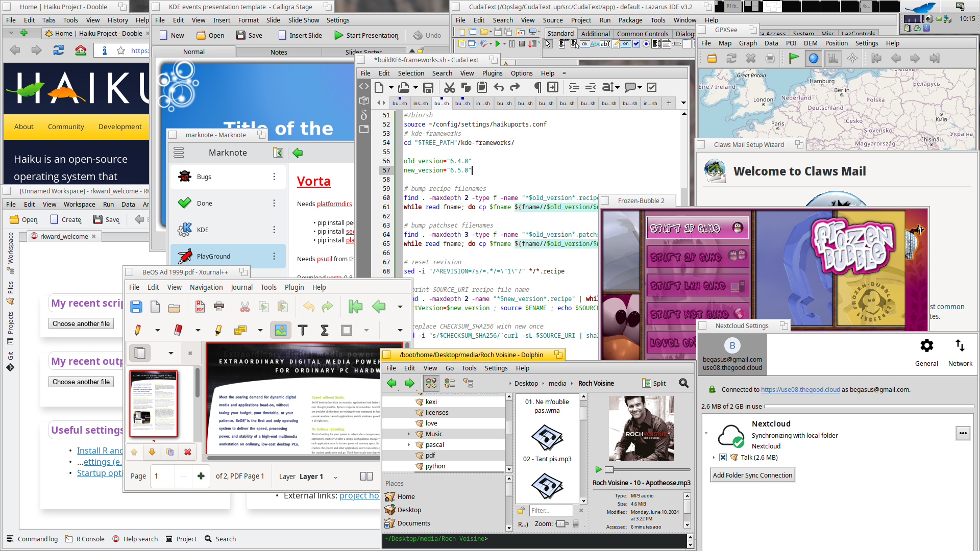
Task: Click the Play button in Dolphin media preview
Action: [598, 469]
